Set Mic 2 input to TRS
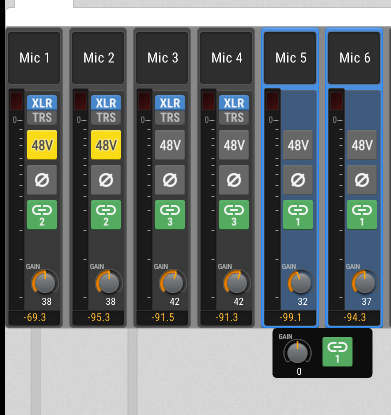The image size is (391, 415). [x=106, y=118]
